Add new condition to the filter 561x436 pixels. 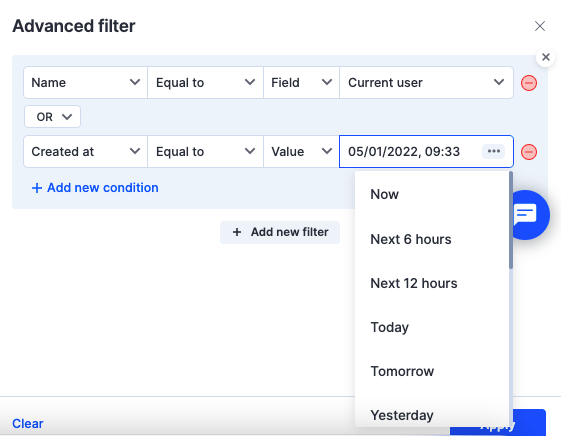pos(95,188)
